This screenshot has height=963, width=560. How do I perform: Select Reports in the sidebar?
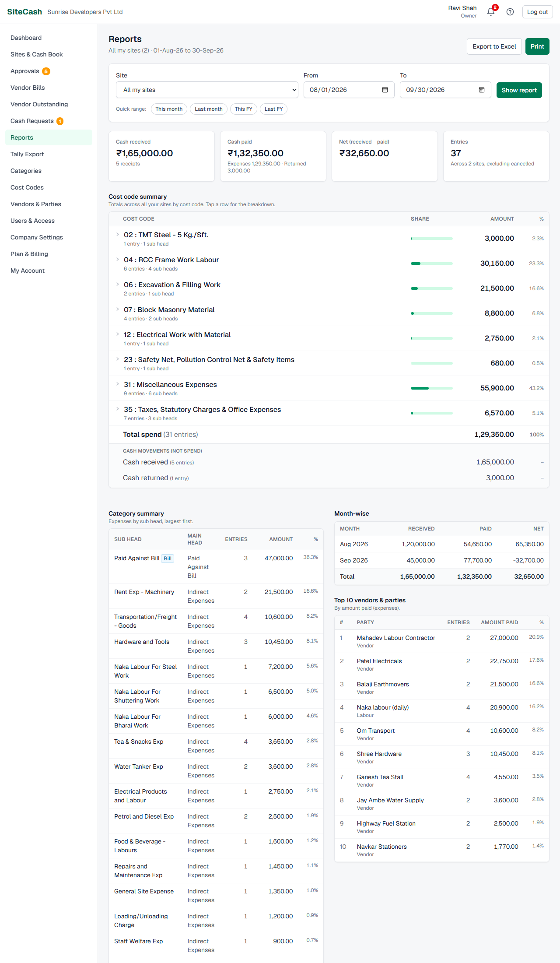(x=49, y=137)
